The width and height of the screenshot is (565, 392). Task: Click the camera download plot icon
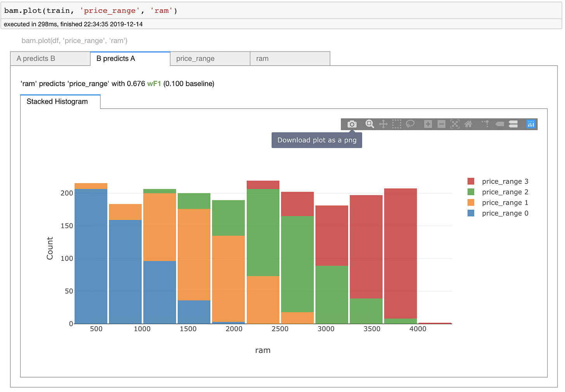pyautogui.click(x=352, y=124)
